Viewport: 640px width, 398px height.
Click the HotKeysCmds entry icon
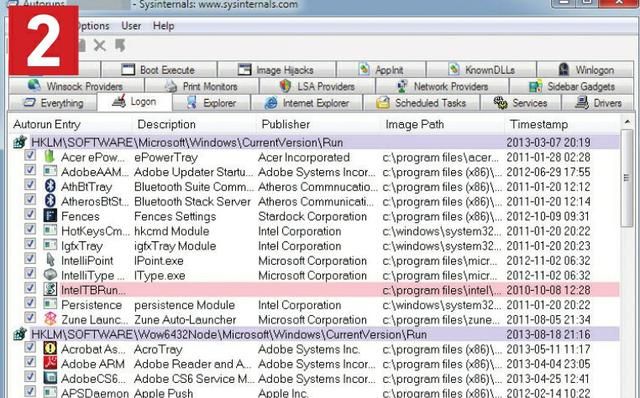point(50,230)
